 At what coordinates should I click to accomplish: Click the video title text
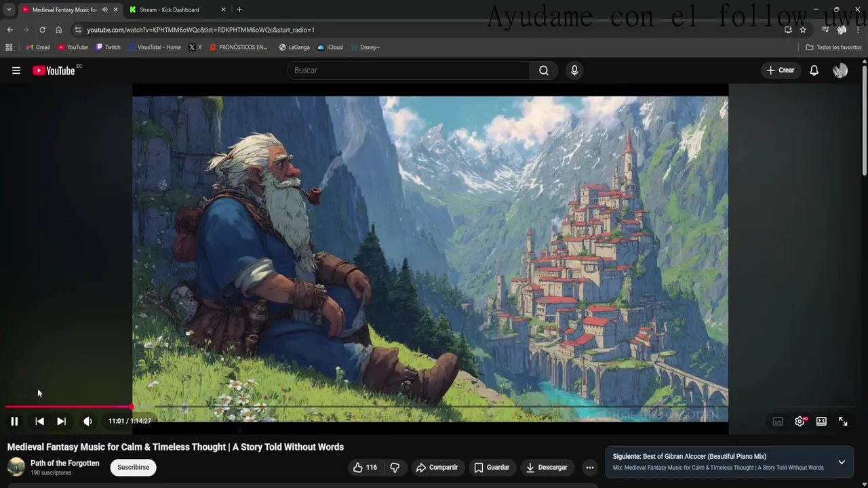tap(176, 447)
